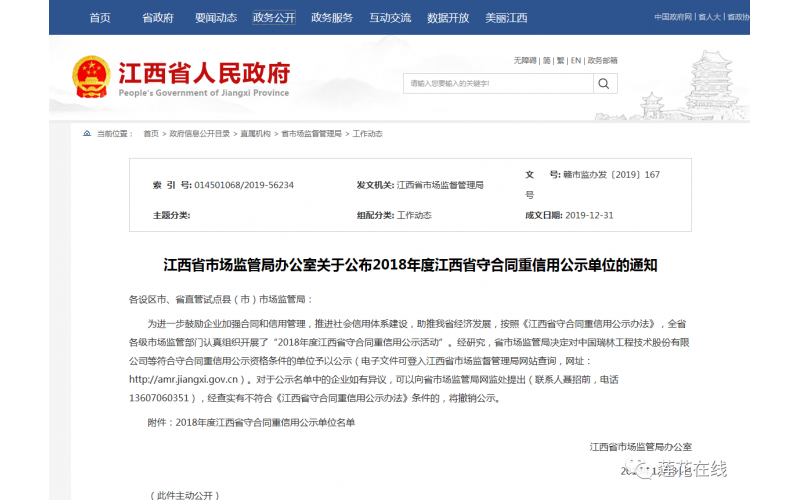The image size is (800, 500).
Task: Click the date 2019-12-31
Action: point(589,215)
